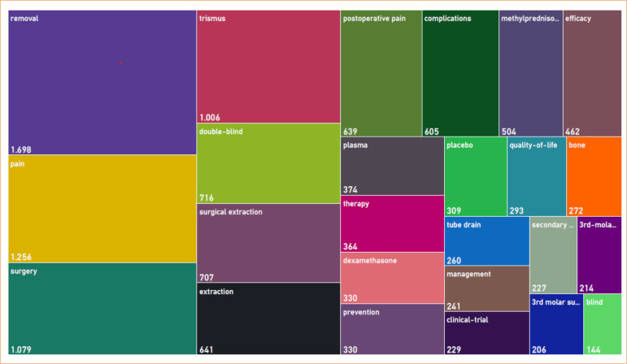This screenshot has height=364, width=627.
Task: Select the prevention purple tile
Action: tap(392, 329)
